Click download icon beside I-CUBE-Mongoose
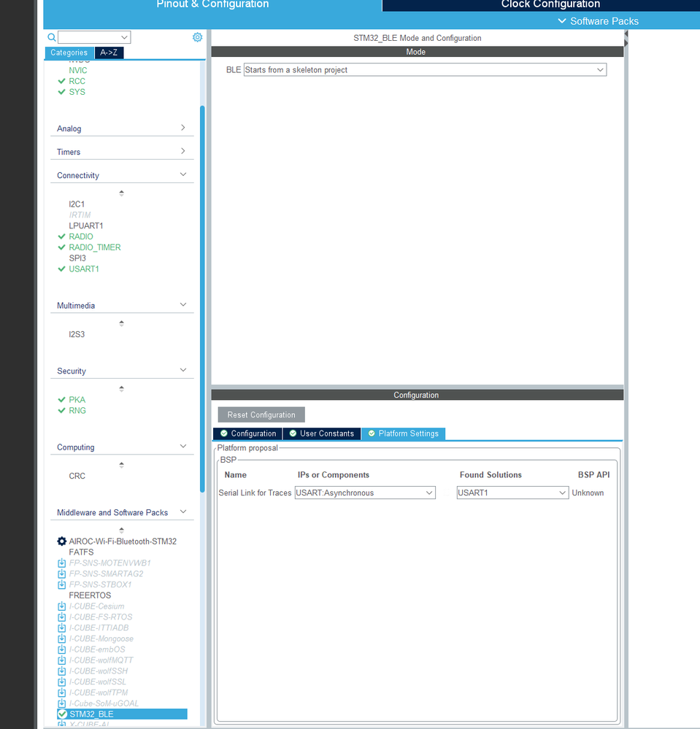Image resolution: width=700 pixels, height=729 pixels. click(61, 639)
